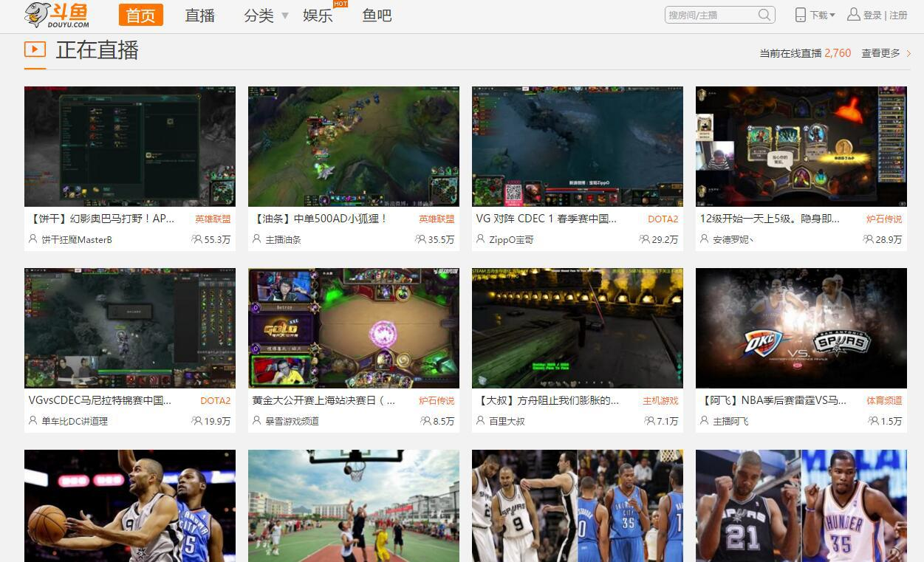
Task: Open the 主播油条 League stream thumbnail
Action: pyautogui.click(x=354, y=146)
